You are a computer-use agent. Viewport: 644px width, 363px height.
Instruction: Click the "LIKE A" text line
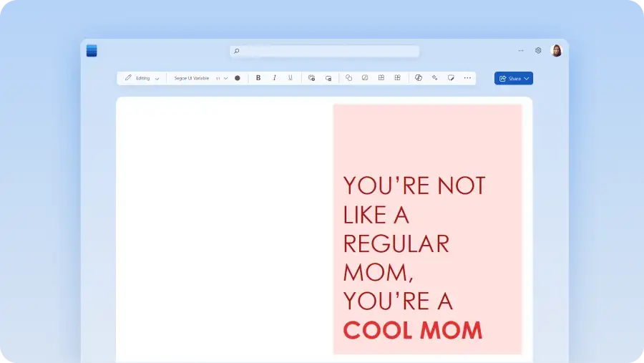[x=376, y=215]
